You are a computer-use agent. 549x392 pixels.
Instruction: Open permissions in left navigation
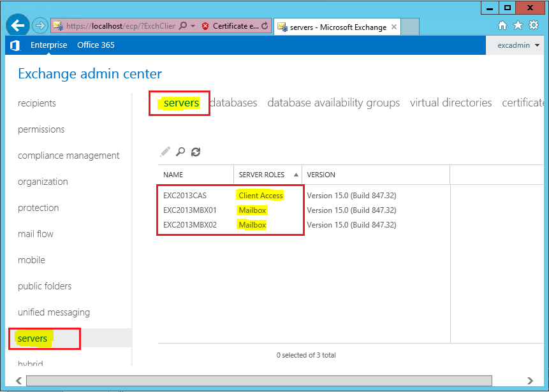[41, 129]
